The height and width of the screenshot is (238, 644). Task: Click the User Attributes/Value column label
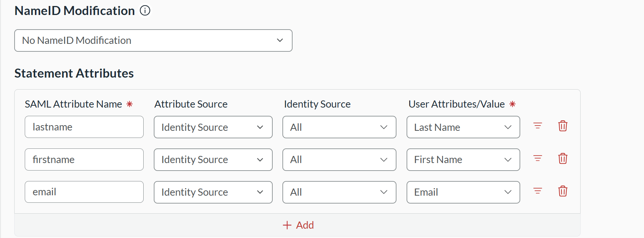456,104
